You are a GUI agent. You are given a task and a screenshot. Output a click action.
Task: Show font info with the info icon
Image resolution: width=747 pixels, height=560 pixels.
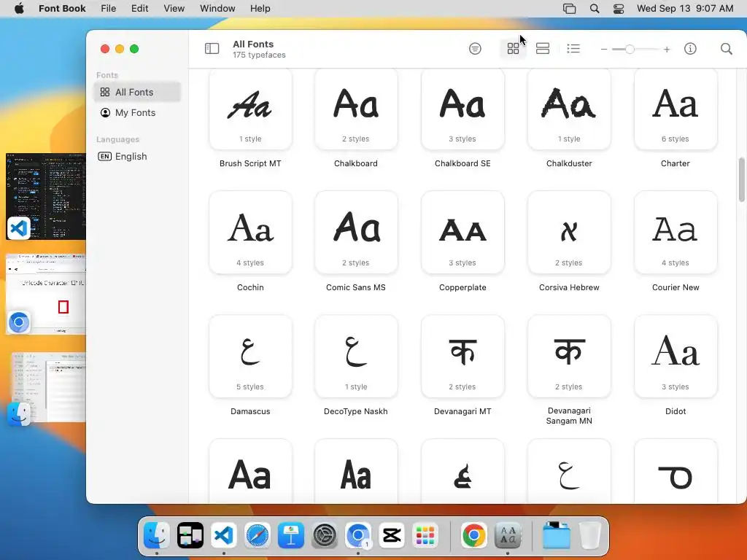click(x=690, y=49)
